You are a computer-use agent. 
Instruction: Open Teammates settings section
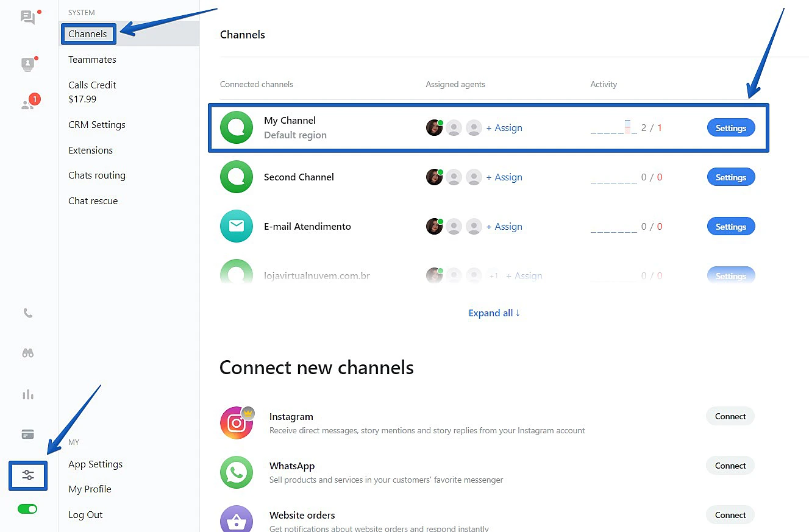[x=92, y=60]
